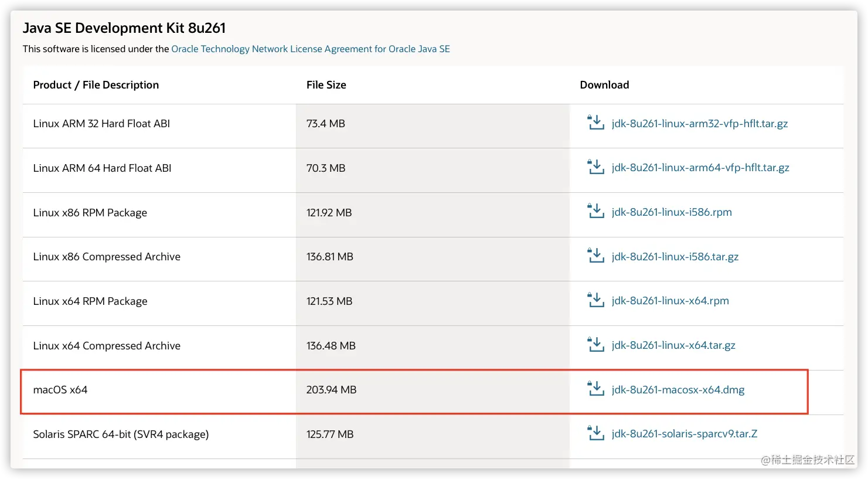The image size is (868, 479).
Task: Click download icon beside jdk-8u261-macosx-x64.dmg
Action: coord(595,389)
